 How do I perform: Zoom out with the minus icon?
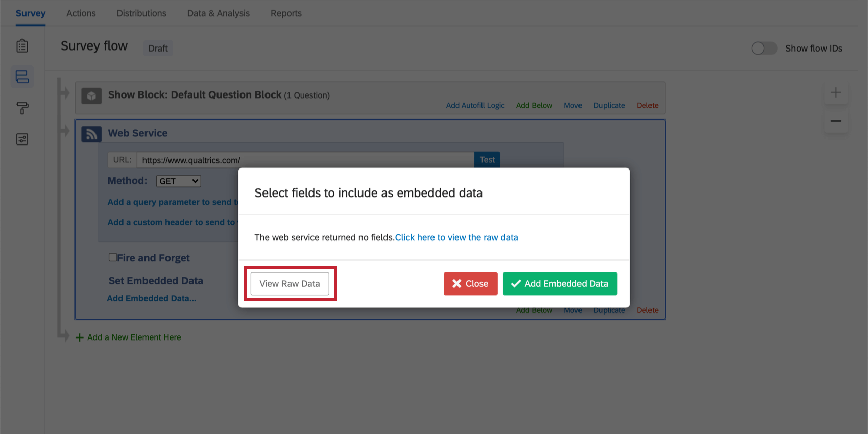click(x=836, y=120)
